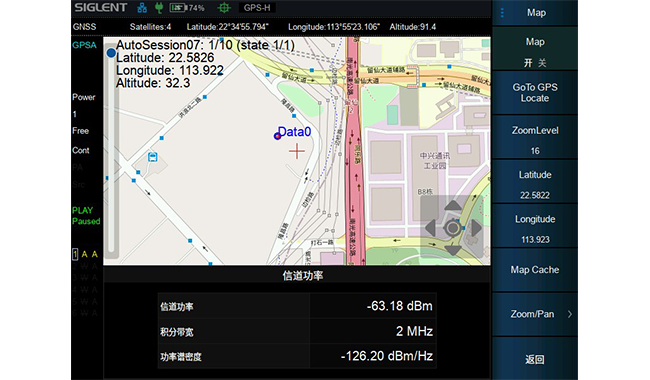Recenter the map using pan pad center
The height and width of the screenshot is (380, 650).
tap(453, 228)
